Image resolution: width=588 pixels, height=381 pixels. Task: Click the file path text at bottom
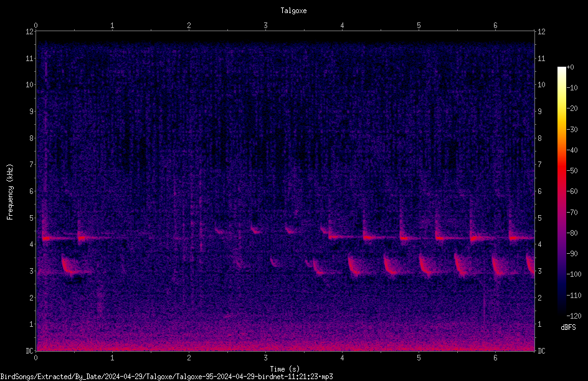pyautogui.click(x=166, y=377)
